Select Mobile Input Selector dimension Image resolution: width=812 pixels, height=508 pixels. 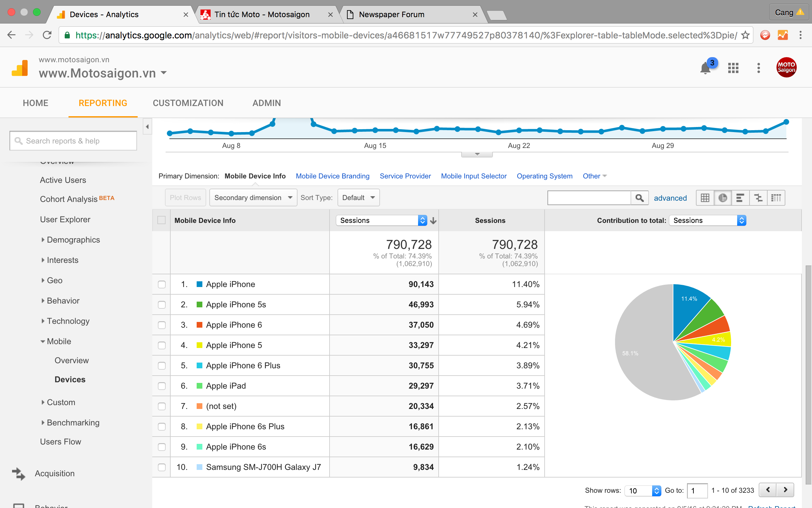click(x=474, y=176)
